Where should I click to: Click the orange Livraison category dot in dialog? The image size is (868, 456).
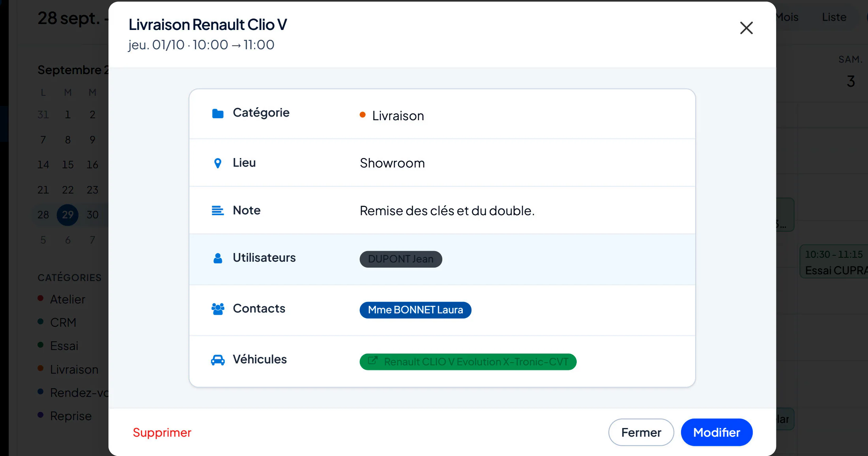[x=363, y=115]
